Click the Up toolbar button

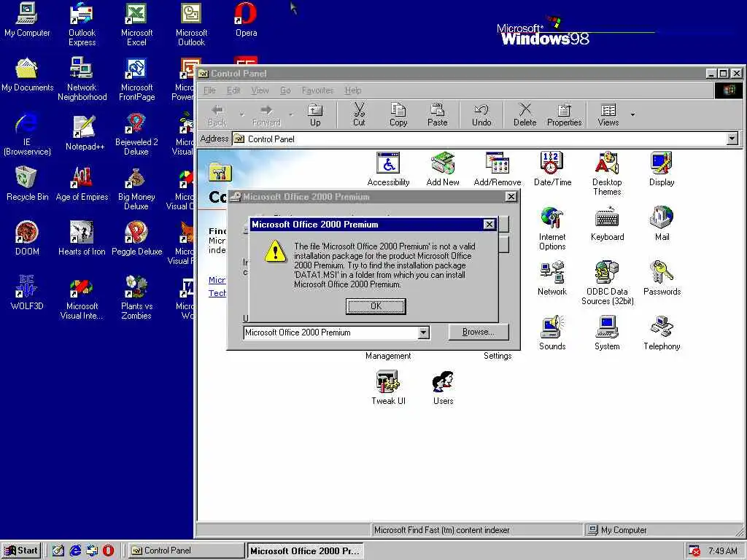point(315,115)
